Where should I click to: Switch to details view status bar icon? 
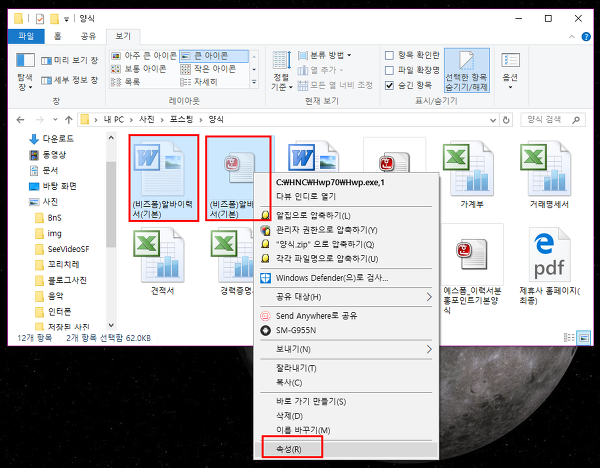[569, 338]
